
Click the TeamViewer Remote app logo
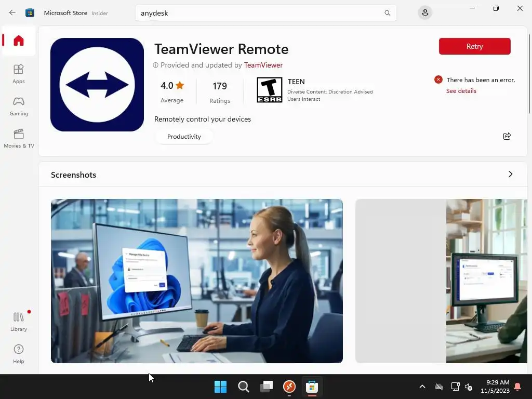coord(97,85)
